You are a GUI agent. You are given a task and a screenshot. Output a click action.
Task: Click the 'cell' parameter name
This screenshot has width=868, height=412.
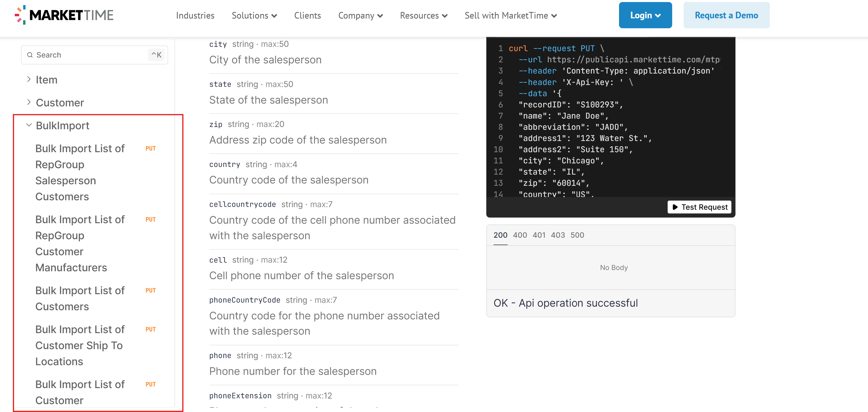point(218,260)
